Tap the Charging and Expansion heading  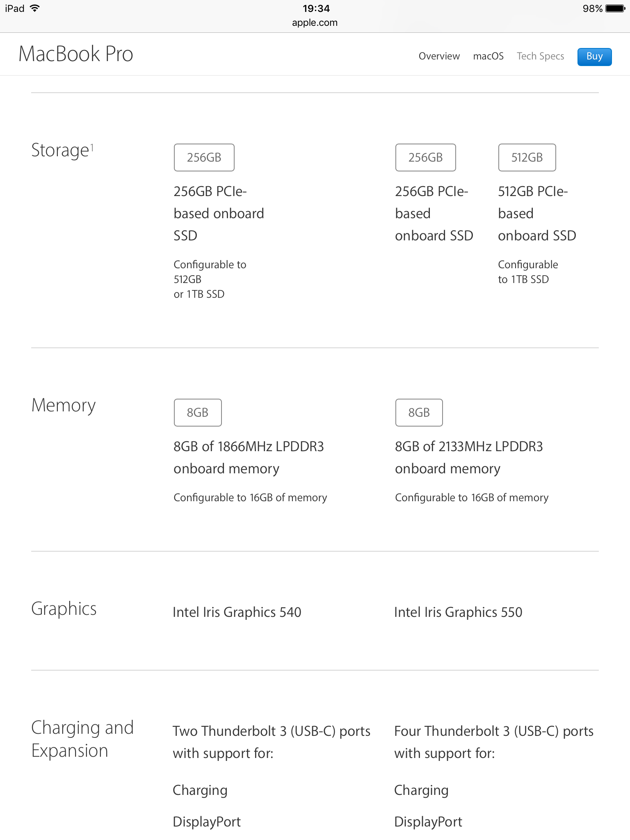click(82, 739)
